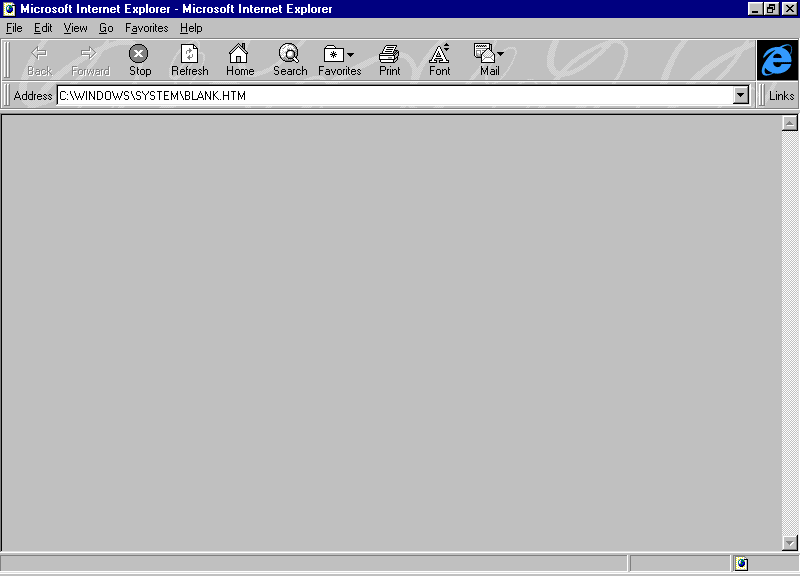Expand the Mail toolbar dropdown arrow
Viewport: 800px width, 576px height.
[500, 54]
